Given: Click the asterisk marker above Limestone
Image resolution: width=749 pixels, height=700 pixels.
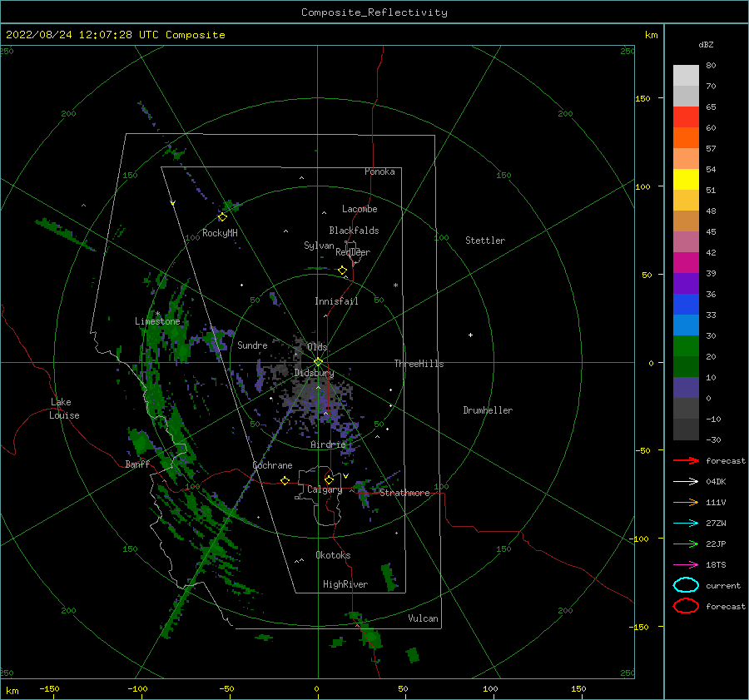Looking at the screenshot, I should click(157, 314).
